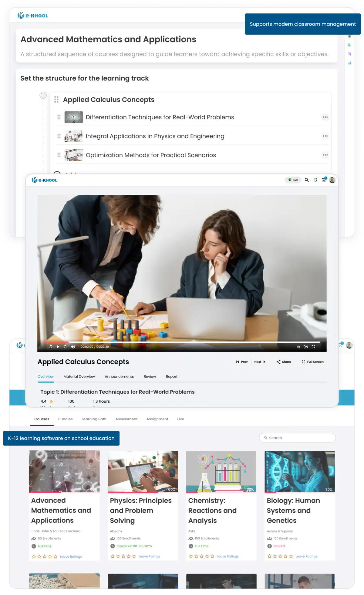Switch to the Material Overview tab
This screenshot has height=595, width=364.
pos(79,377)
